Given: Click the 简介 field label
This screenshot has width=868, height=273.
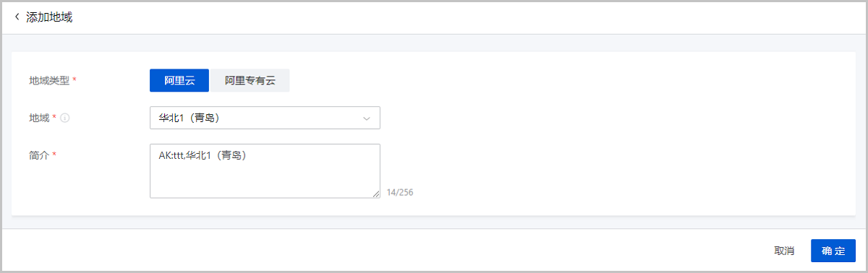Looking at the screenshot, I should click(39, 155).
